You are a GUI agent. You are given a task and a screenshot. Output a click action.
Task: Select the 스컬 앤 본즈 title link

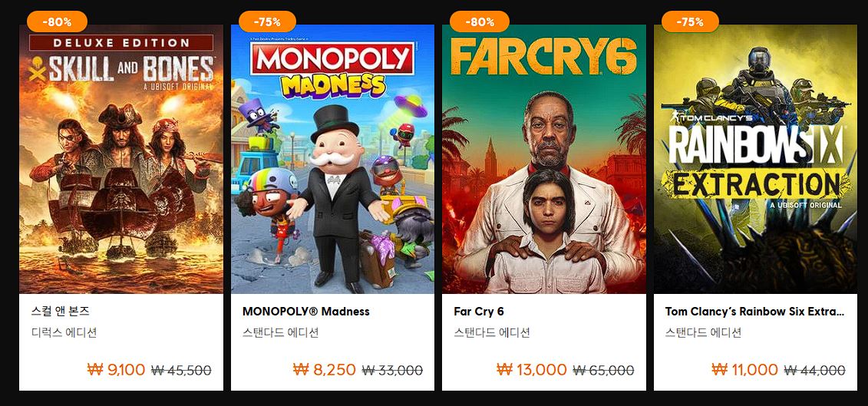tap(61, 312)
